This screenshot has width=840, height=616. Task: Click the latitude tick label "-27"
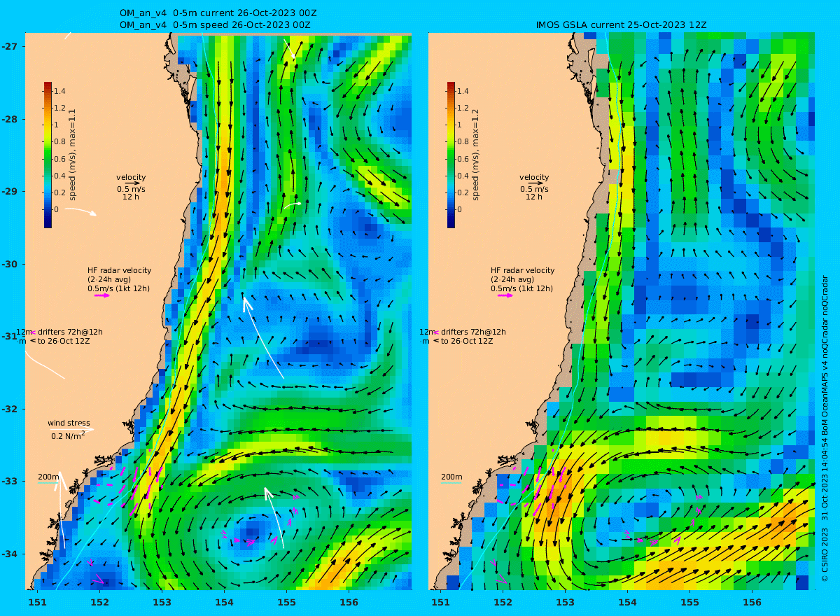click(10, 46)
